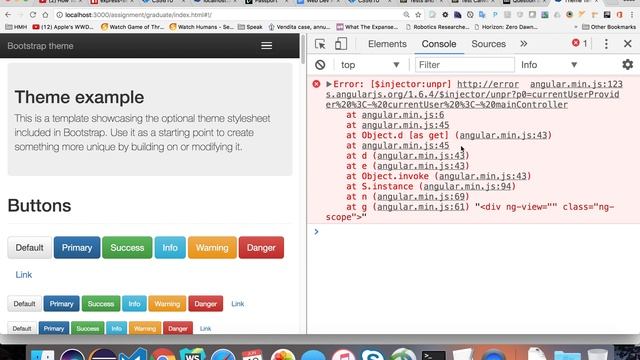640x360 pixels.
Task: Open the Robotics Researche... bookmark
Action: (437, 27)
